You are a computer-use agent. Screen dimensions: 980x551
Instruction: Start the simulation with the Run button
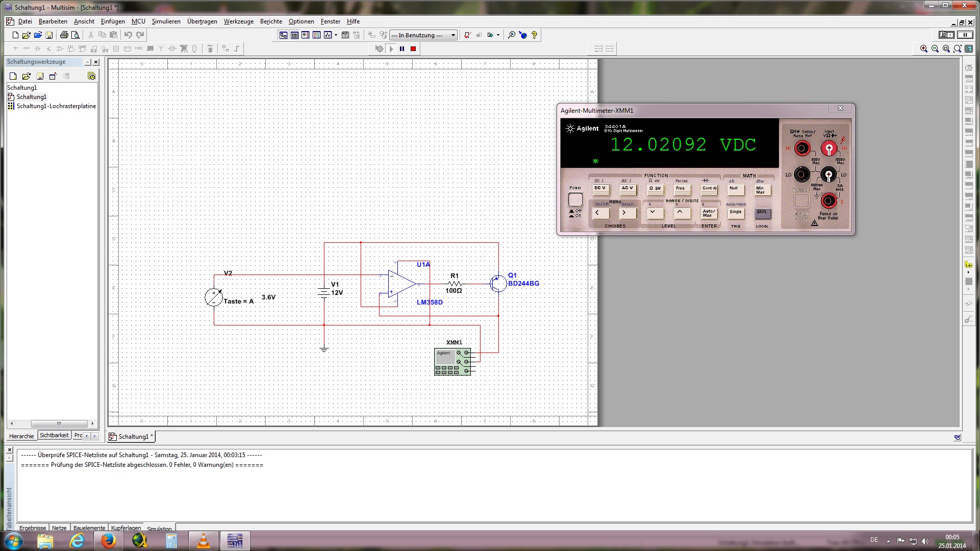point(391,49)
